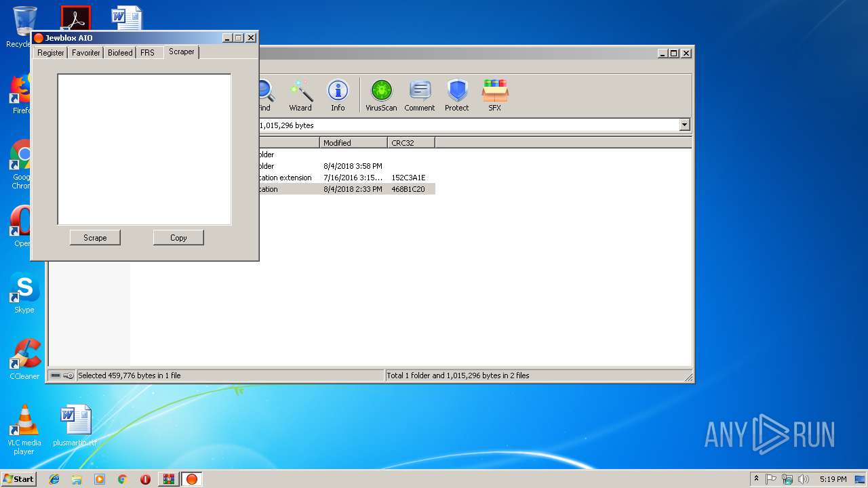Click inside the scraper results list box
This screenshot has height=488, width=868.
pos(144,149)
